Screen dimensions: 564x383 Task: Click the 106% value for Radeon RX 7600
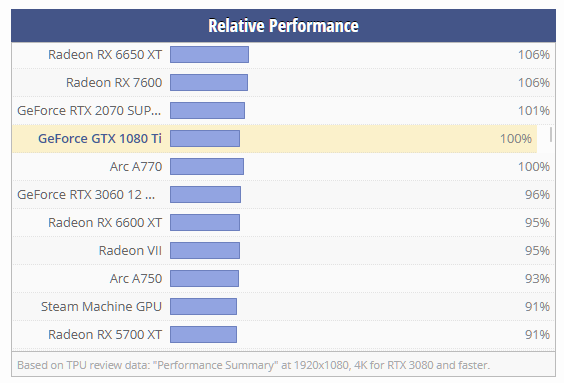[x=534, y=83]
